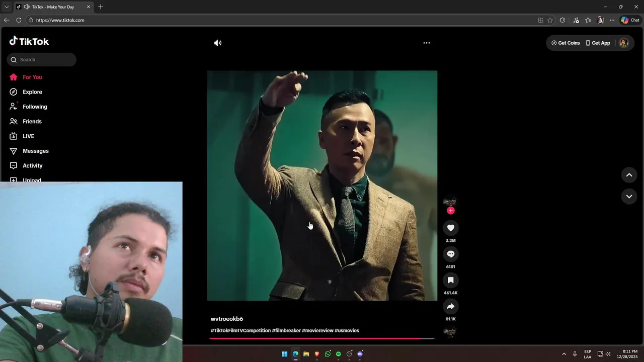
Task: Open the Copilot Chat button
Action: [630, 20]
